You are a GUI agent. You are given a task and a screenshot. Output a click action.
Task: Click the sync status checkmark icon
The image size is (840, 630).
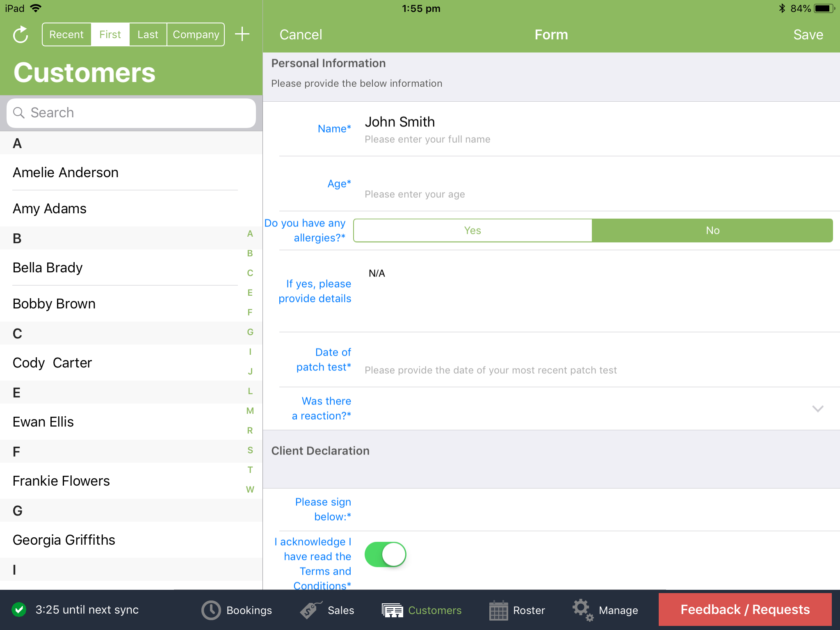pyautogui.click(x=18, y=610)
